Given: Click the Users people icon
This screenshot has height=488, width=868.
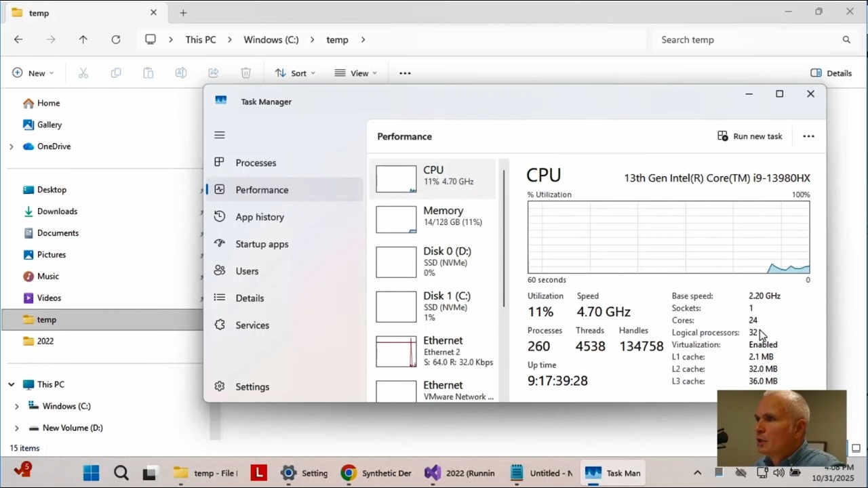Looking at the screenshot, I should pyautogui.click(x=219, y=270).
